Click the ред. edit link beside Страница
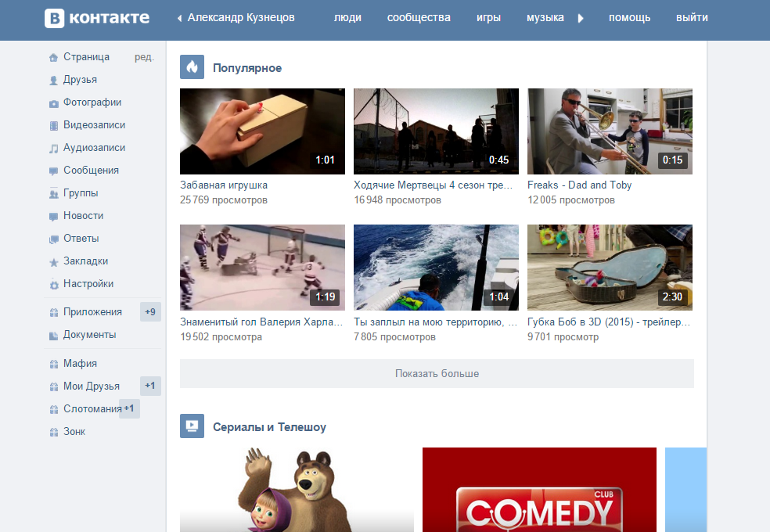This screenshot has width=770, height=532. point(144,57)
